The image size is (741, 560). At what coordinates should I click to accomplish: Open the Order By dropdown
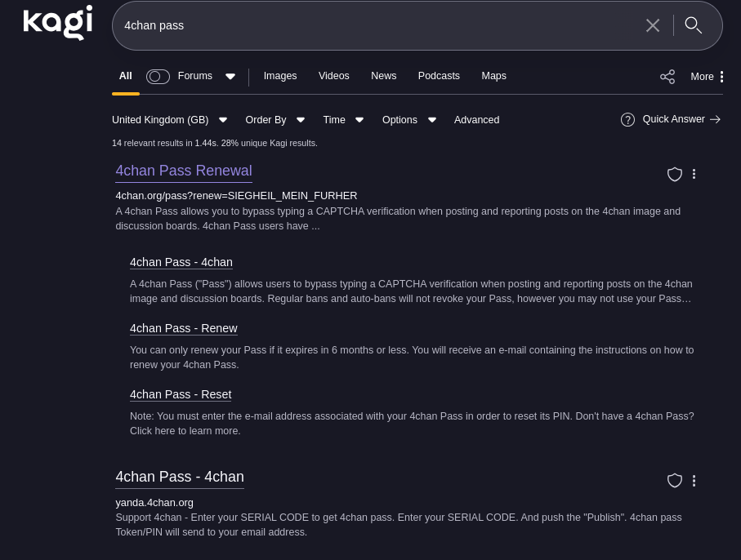click(275, 120)
